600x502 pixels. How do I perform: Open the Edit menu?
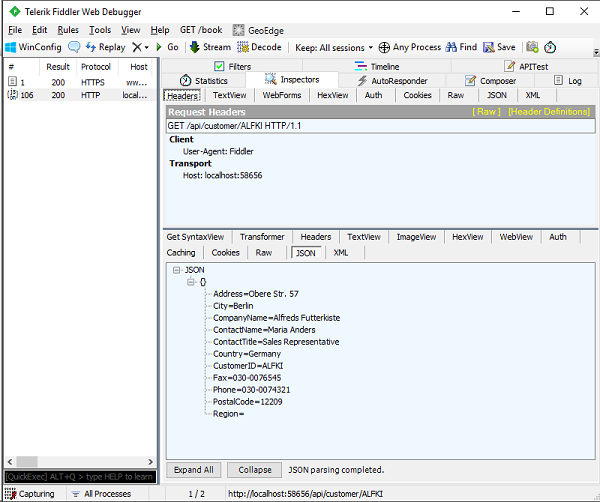[39, 30]
